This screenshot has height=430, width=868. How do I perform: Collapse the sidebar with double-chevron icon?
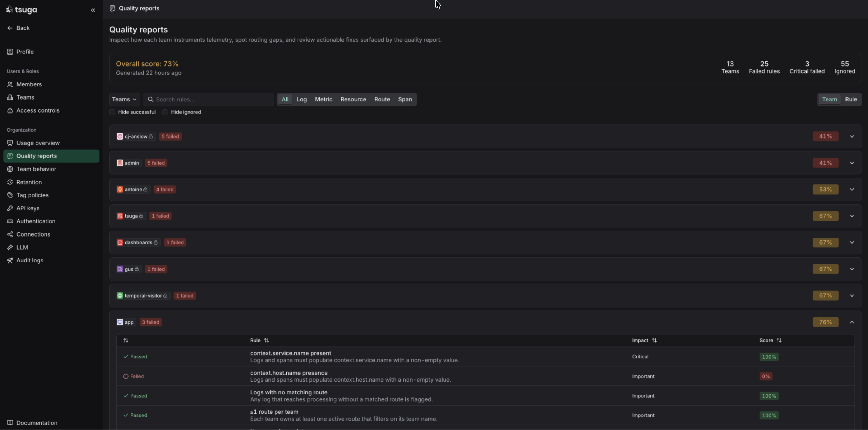(93, 10)
